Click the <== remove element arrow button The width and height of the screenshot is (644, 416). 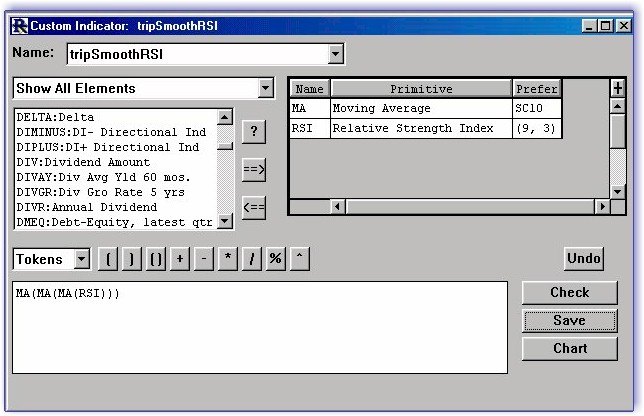(x=254, y=207)
